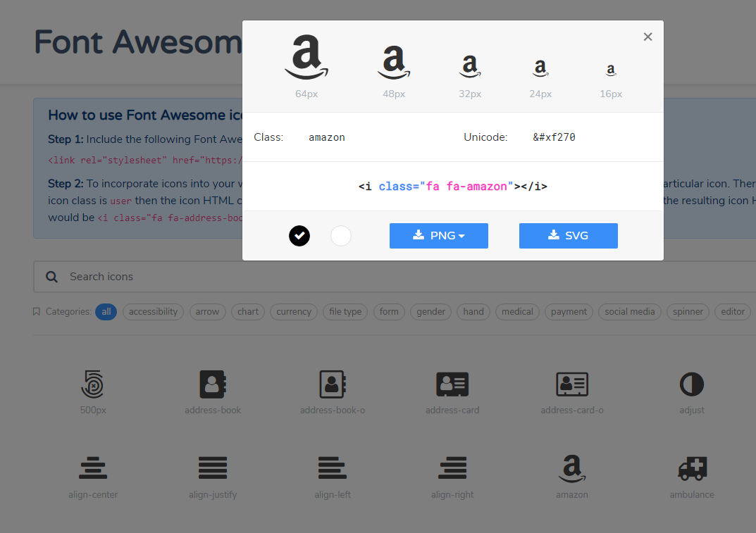Select the arrow category
The width and height of the screenshot is (756, 533).
pos(207,312)
